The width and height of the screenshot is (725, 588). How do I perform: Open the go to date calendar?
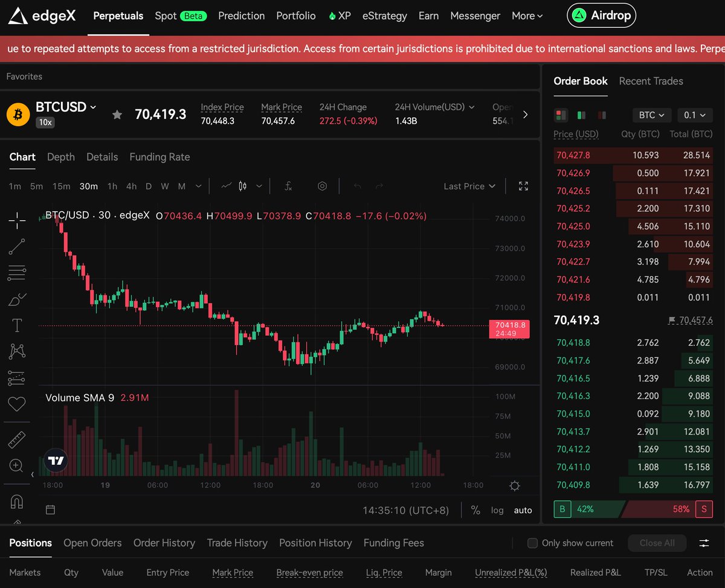[51, 510]
